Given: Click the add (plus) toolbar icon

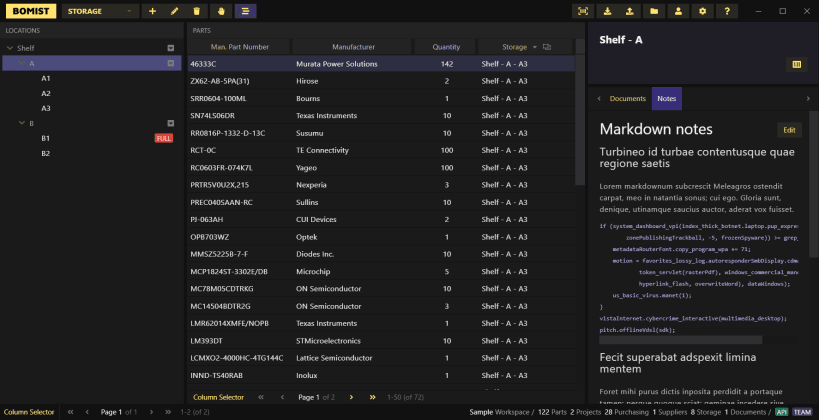Looking at the screenshot, I should point(152,11).
